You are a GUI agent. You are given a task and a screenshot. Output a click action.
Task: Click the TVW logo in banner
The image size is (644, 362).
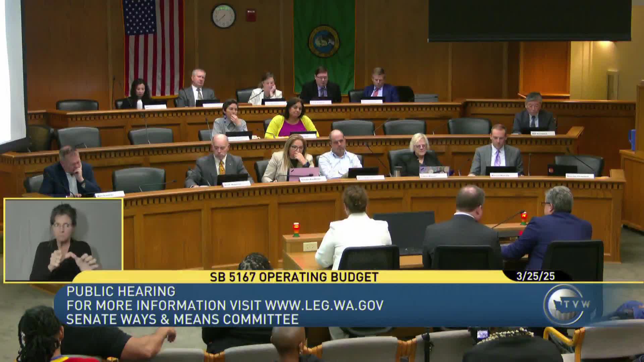pyautogui.click(x=566, y=305)
